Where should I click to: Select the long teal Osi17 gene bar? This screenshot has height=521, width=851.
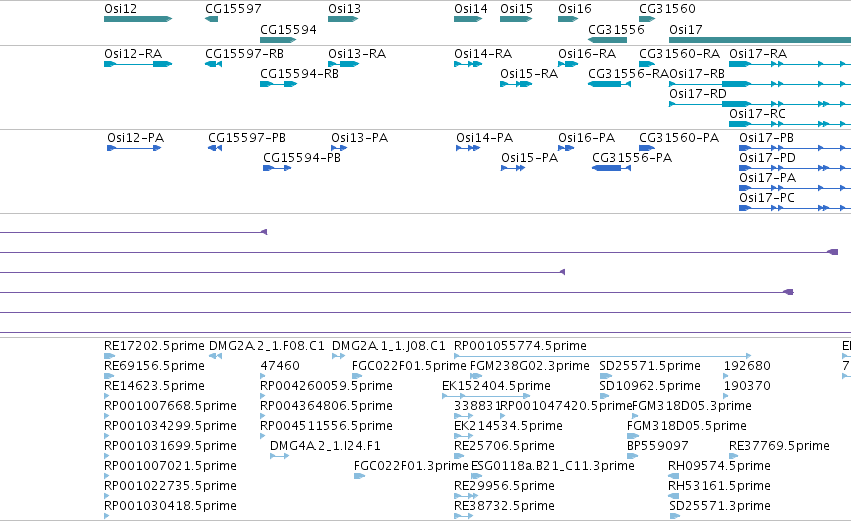(x=760, y=40)
